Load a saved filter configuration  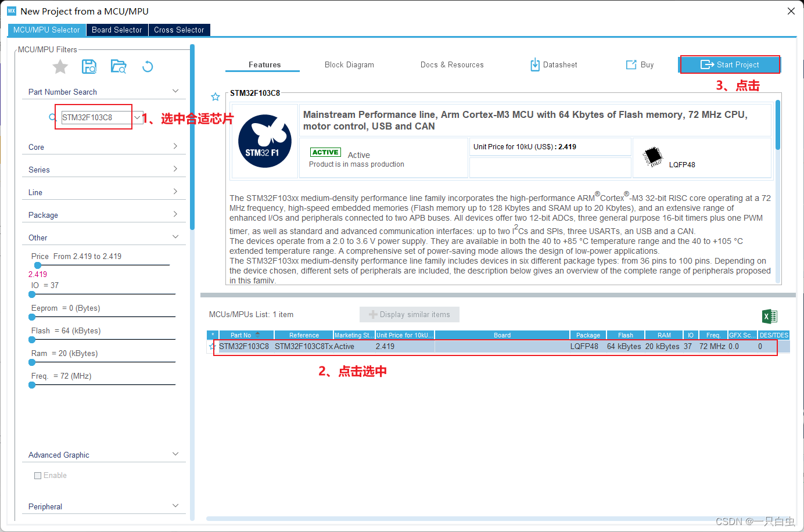pos(118,66)
